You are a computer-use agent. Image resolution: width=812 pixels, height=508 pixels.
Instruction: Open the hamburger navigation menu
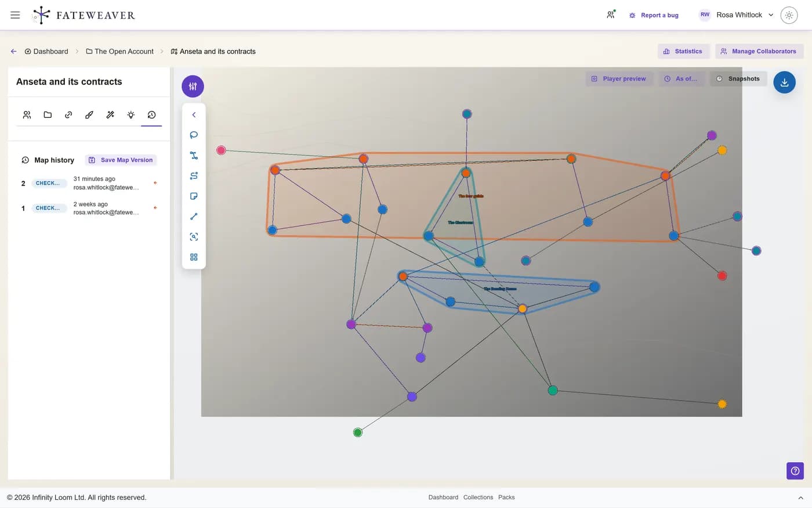15,15
